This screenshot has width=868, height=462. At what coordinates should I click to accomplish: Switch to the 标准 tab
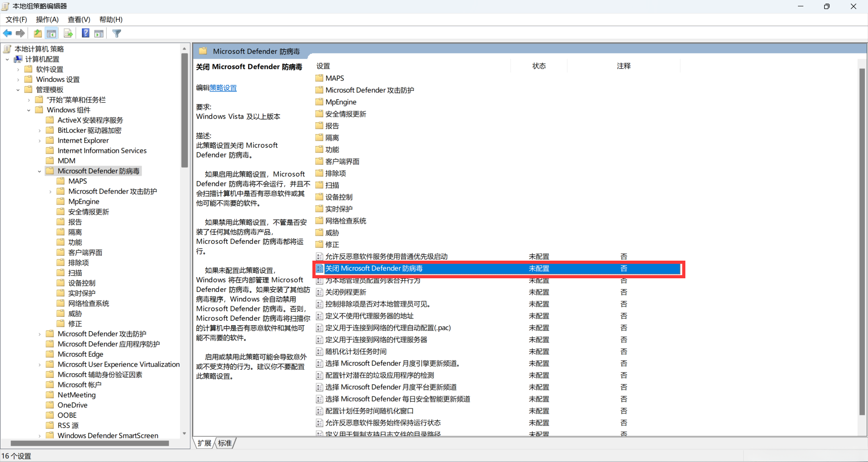(x=225, y=443)
